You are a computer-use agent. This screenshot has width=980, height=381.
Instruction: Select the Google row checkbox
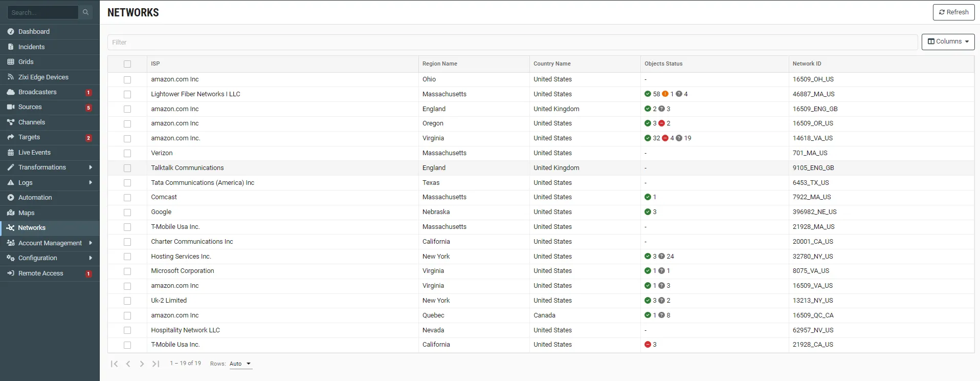127,212
